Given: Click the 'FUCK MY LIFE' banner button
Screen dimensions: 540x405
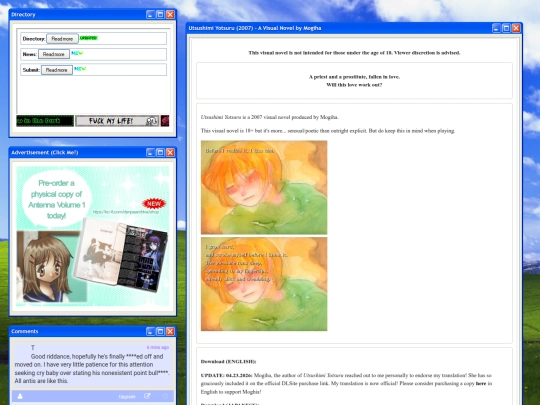Looking at the screenshot, I should 117,121.
